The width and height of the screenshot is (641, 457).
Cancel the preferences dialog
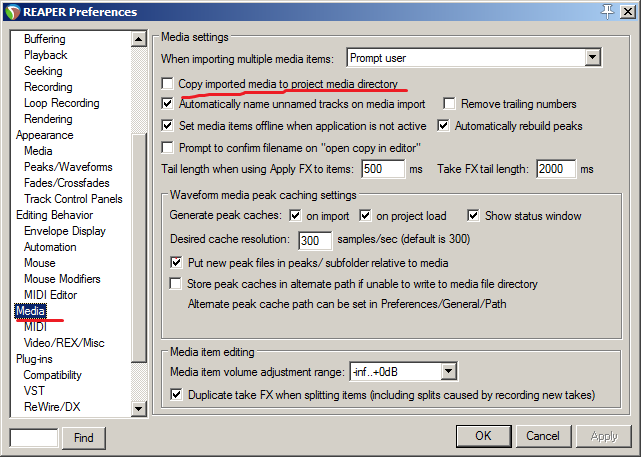(543, 436)
